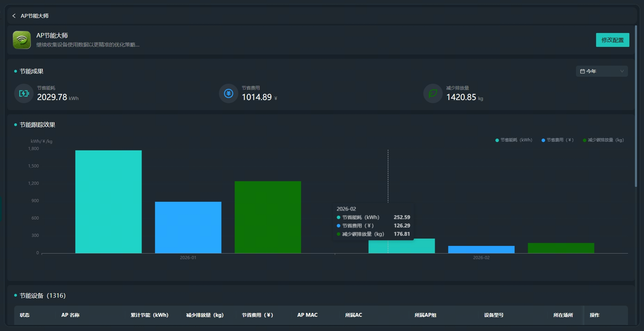Click the 节省能耗 battery icon
The height and width of the screenshot is (331, 644).
click(x=24, y=93)
